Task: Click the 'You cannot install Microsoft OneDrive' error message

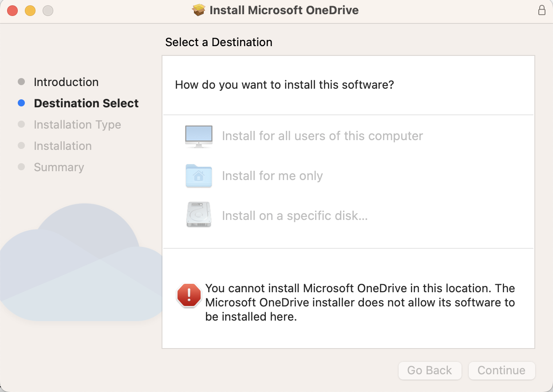Action: 360,302
